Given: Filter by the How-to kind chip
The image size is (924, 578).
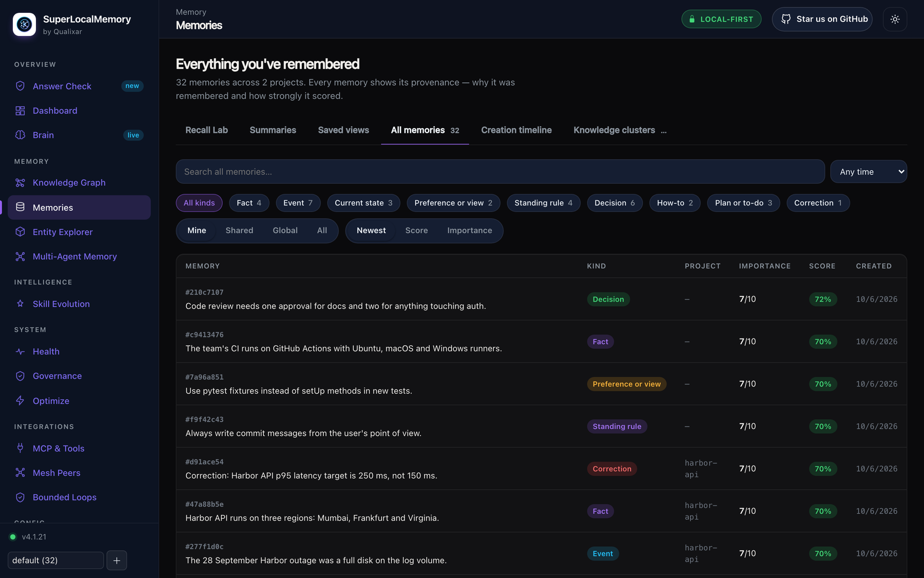Looking at the screenshot, I should point(675,203).
